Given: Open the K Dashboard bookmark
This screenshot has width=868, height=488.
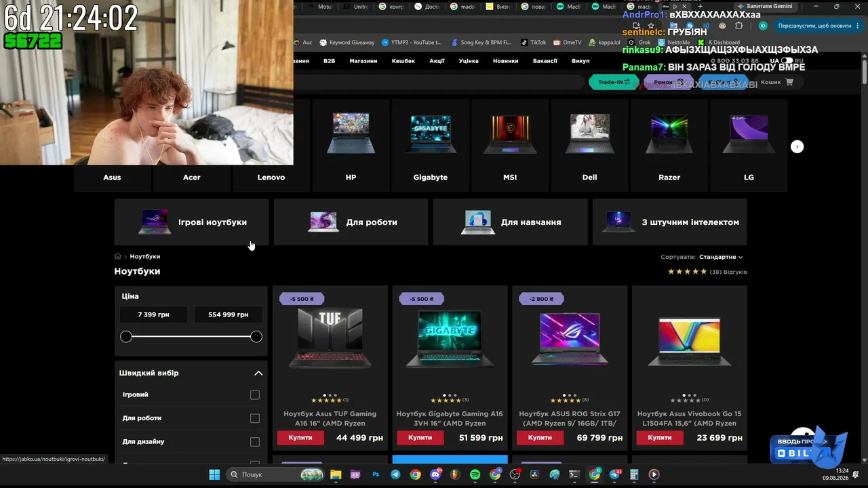Looking at the screenshot, I should point(719,42).
